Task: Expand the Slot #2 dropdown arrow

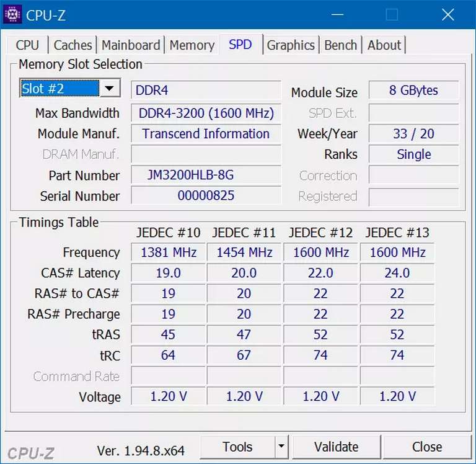Action: pyautogui.click(x=110, y=89)
